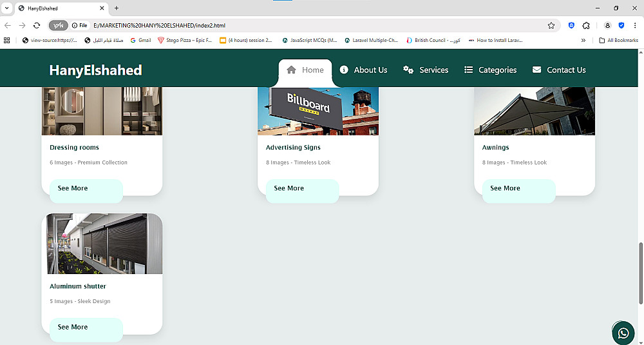Go back to previous page
Viewport: 644px width, 345px height.
pos(8,26)
